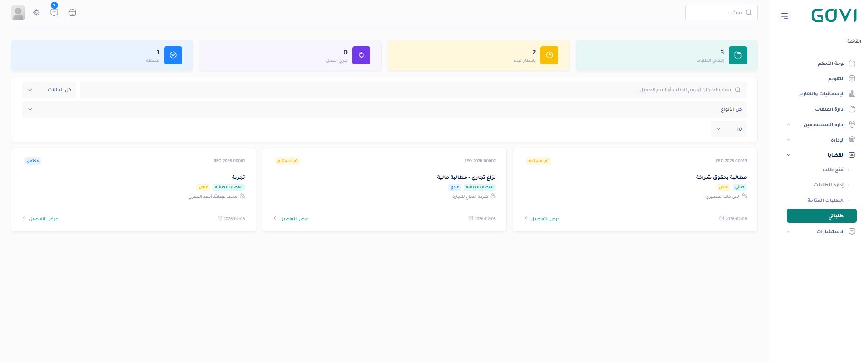Click the calendar icon in top header

(72, 13)
